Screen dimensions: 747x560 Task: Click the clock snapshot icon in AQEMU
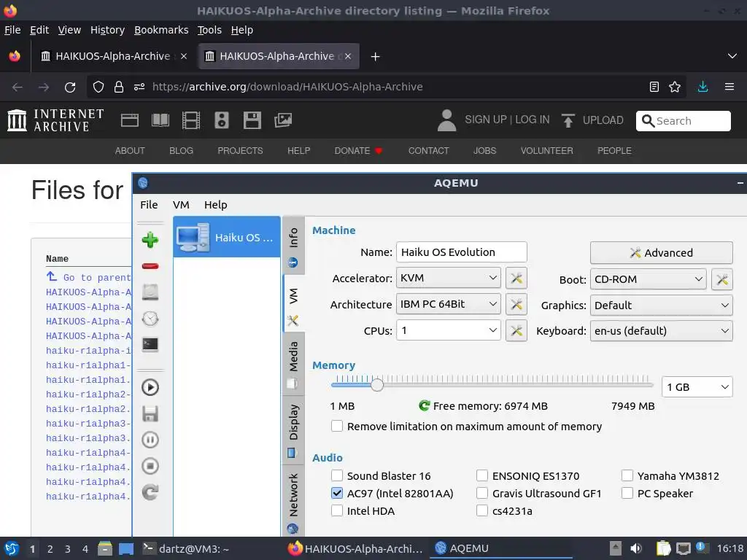(150, 318)
